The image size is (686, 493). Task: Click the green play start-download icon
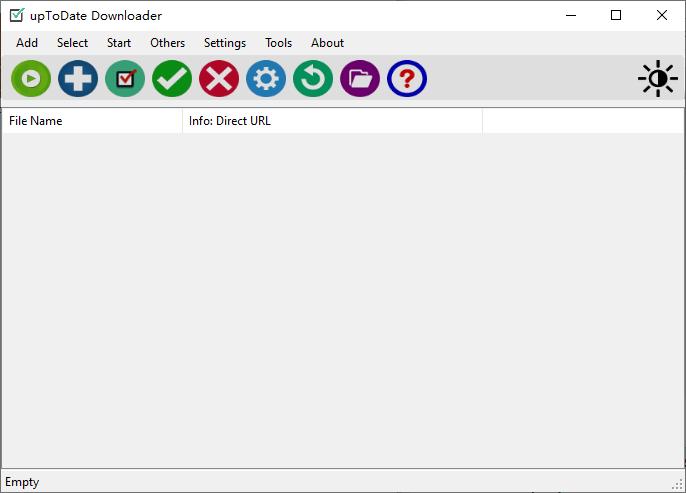coord(31,79)
